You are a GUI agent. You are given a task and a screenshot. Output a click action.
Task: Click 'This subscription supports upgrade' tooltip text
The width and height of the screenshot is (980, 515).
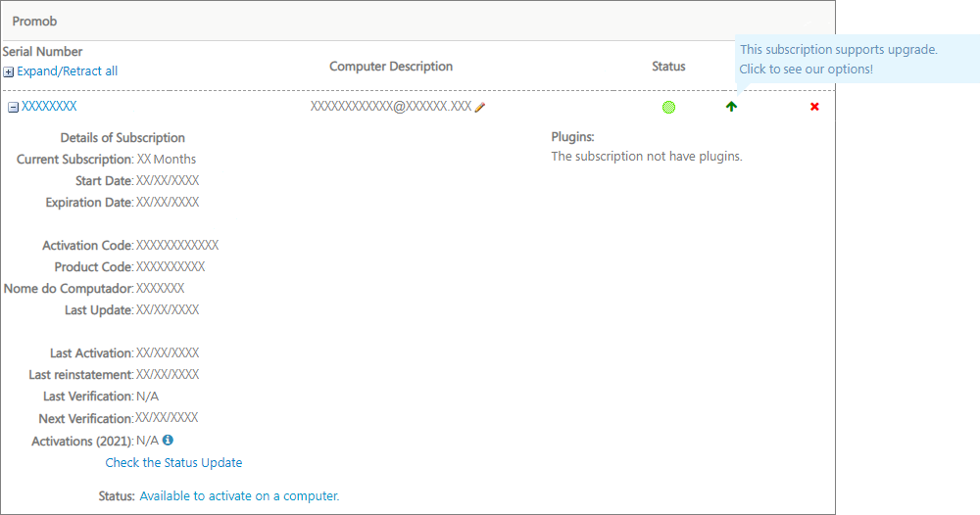[x=839, y=50]
